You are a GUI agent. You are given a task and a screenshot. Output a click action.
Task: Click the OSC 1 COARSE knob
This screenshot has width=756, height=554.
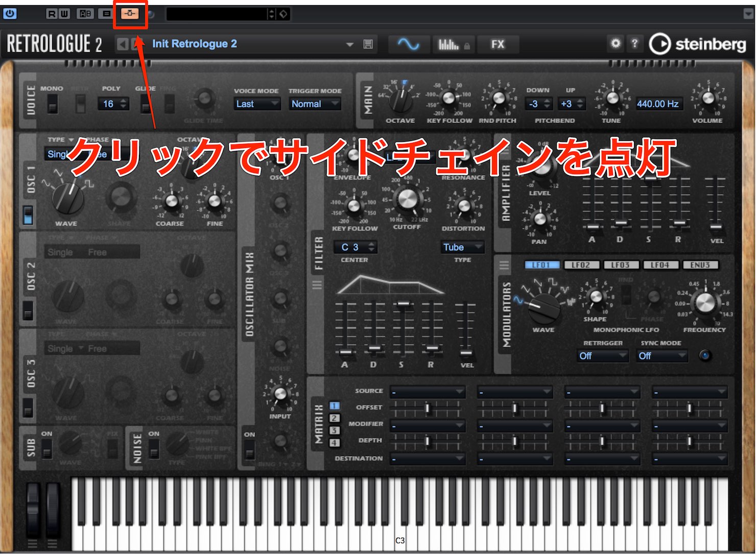pos(172,202)
